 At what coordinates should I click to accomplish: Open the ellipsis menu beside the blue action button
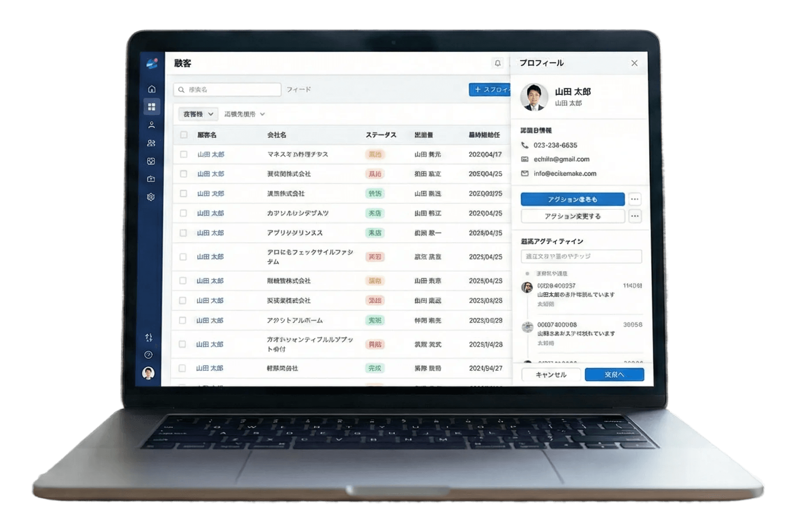click(635, 199)
